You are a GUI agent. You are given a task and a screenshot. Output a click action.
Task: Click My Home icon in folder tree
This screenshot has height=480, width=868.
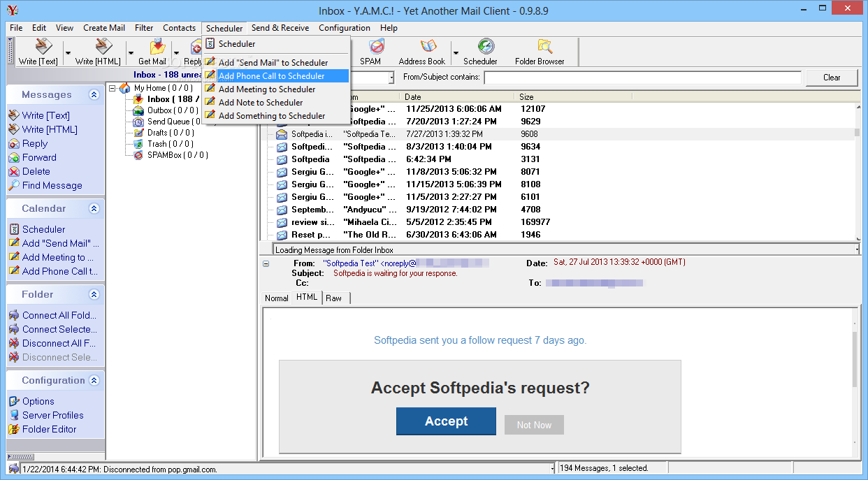click(125, 88)
